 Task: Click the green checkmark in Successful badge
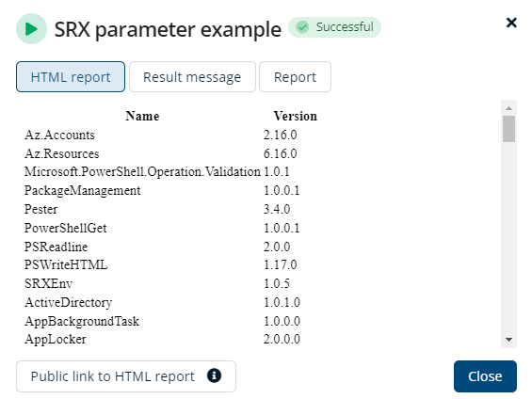302,27
